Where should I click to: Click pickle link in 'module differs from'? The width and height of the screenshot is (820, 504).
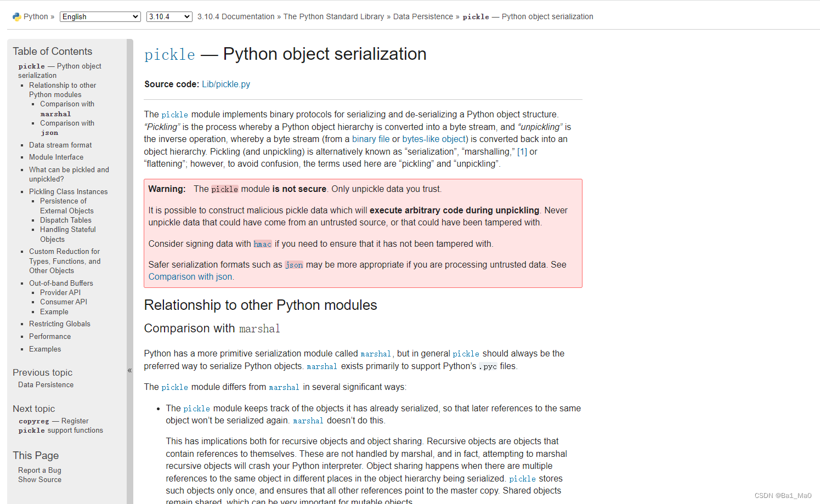[175, 387]
